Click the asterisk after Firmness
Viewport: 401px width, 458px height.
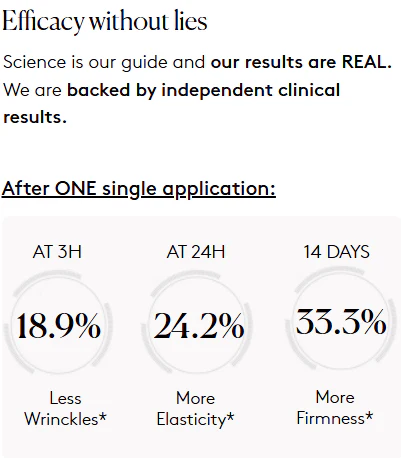[x=369, y=415]
